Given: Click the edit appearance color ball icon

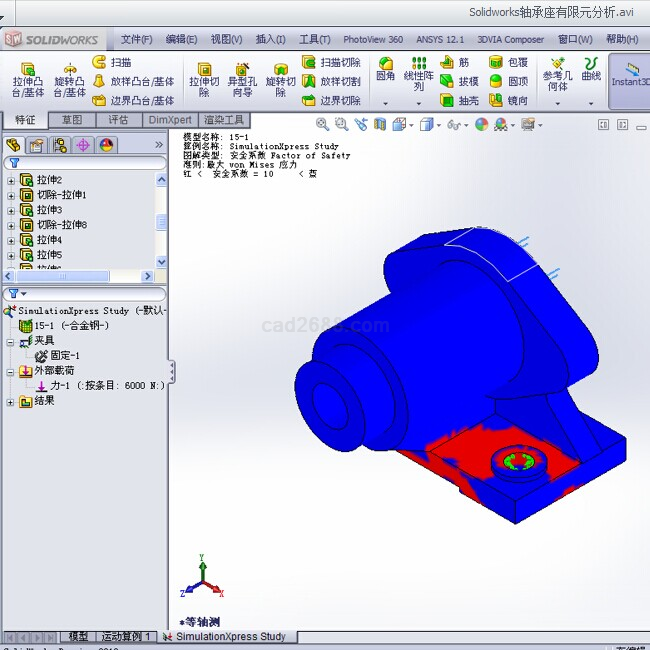Looking at the screenshot, I should coord(481,124).
